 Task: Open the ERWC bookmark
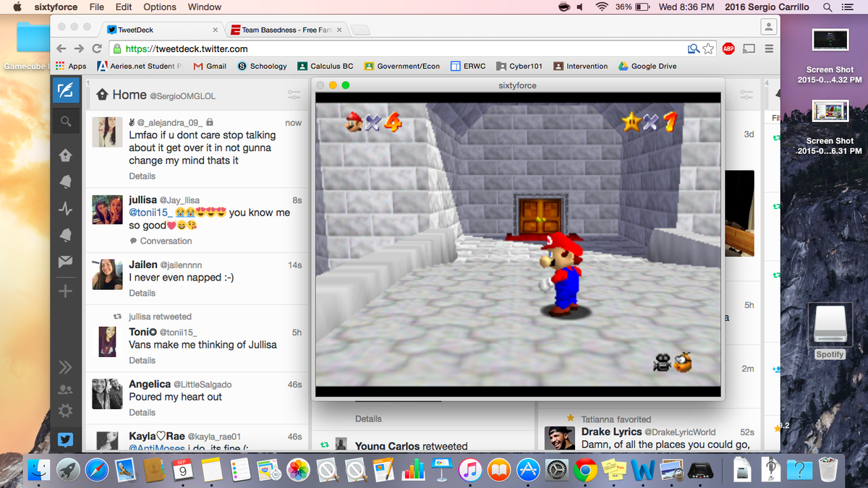coord(468,66)
